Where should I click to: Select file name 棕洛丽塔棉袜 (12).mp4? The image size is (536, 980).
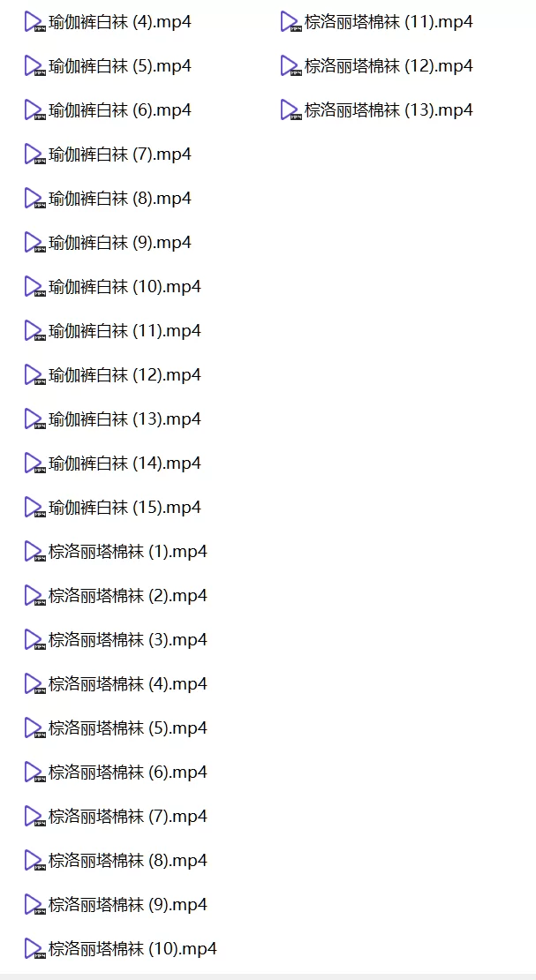point(389,66)
